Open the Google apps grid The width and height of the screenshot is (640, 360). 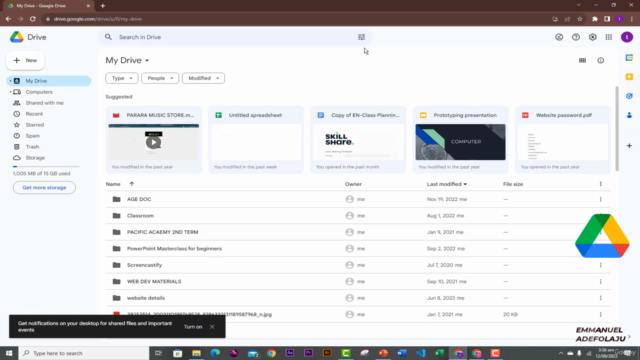click(609, 37)
